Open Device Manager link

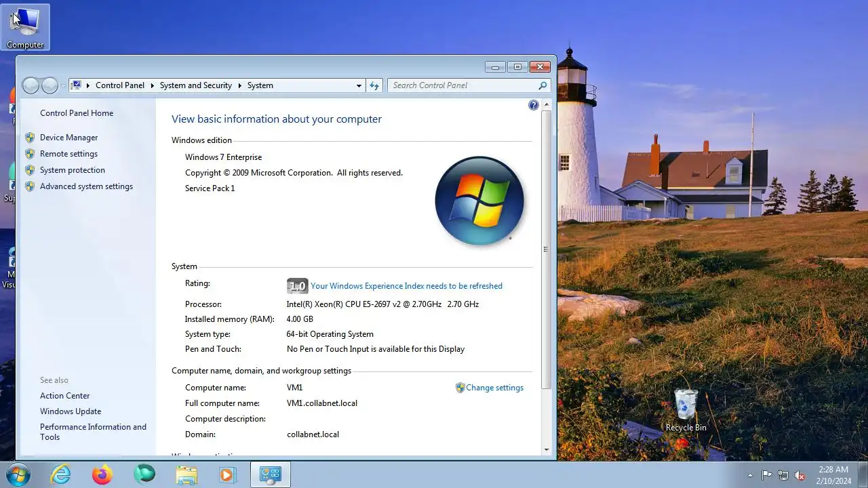click(68, 138)
